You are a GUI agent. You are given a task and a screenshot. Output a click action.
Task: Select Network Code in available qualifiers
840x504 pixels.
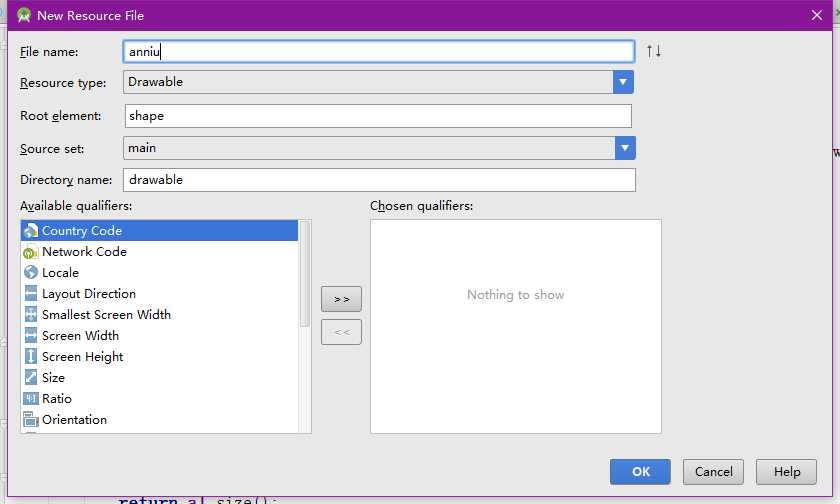(159, 252)
